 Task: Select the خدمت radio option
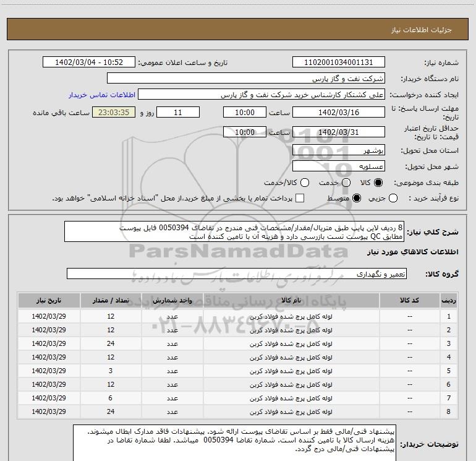[x=346, y=183]
